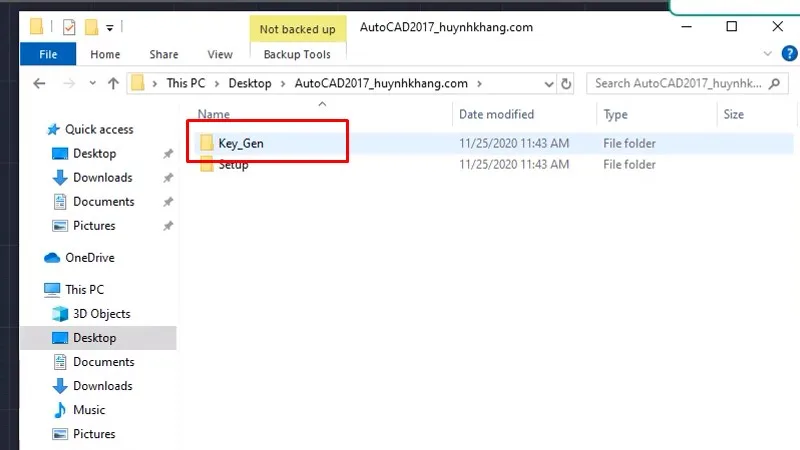Expand the ribbon using the chevron

click(x=768, y=54)
